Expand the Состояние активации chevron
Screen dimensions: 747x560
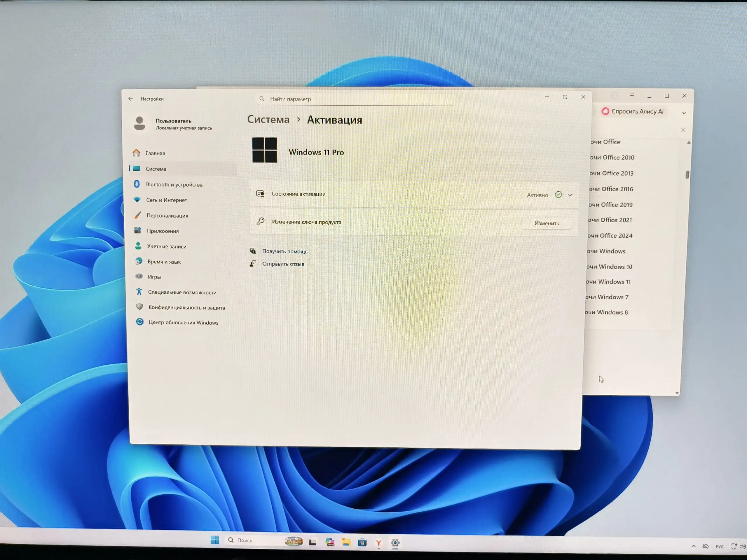click(570, 195)
